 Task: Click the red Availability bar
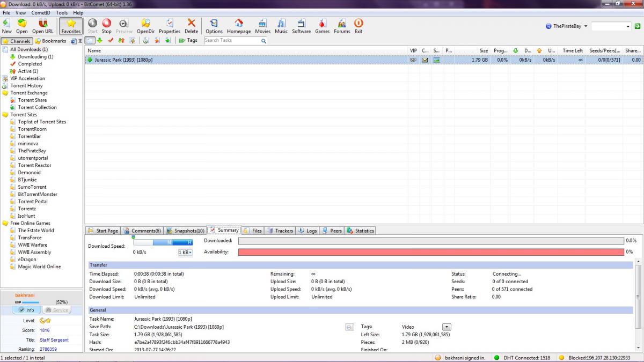[431, 252]
